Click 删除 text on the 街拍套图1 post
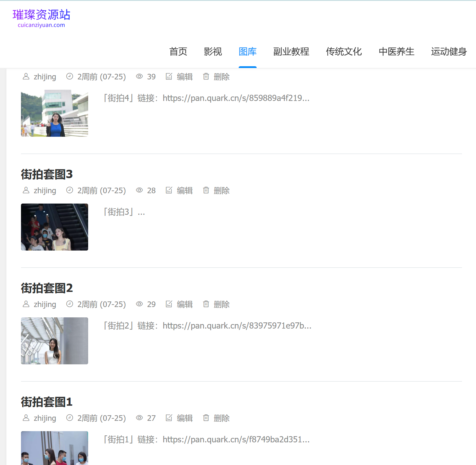Image resolution: width=476 pixels, height=465 pixels. pyautogui.click(x=222, y=418)
